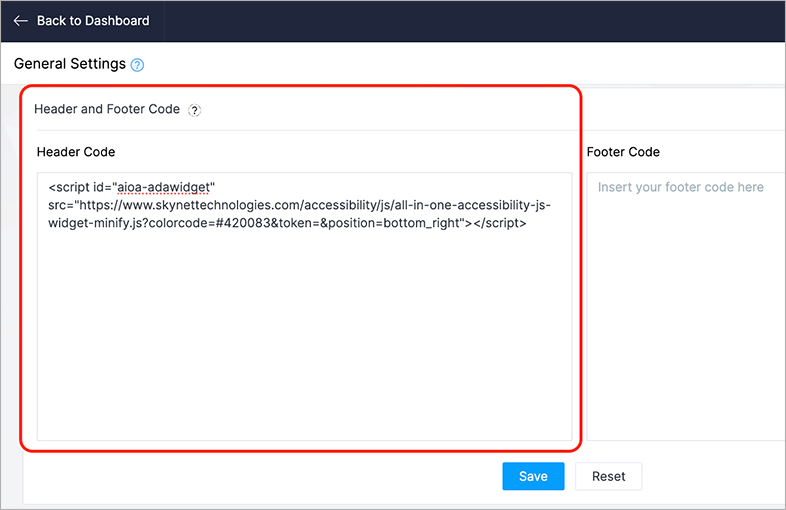Click the opening <script id= text
786x510 pixels.
coord(78,187)
